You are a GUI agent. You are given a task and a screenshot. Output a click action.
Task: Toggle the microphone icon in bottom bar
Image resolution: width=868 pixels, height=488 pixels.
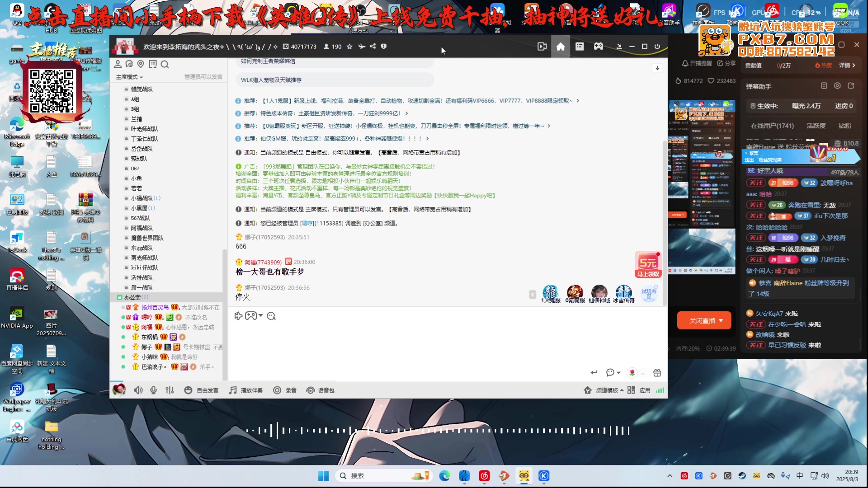pos(154,390)
